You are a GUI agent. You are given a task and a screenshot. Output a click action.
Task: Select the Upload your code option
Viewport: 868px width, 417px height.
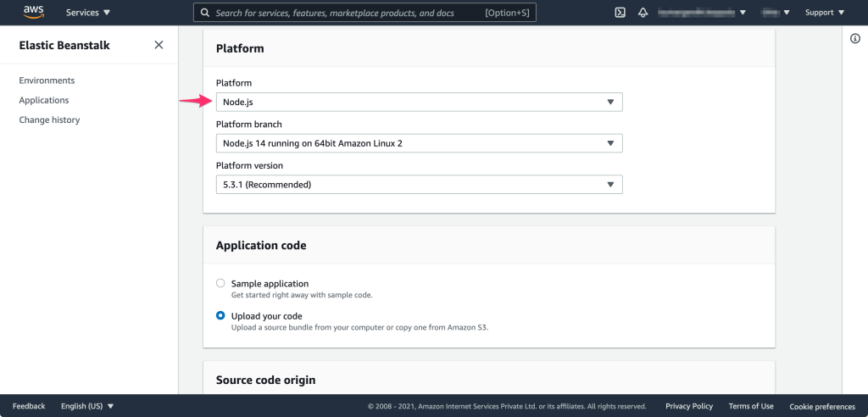[x=220, y=316]
